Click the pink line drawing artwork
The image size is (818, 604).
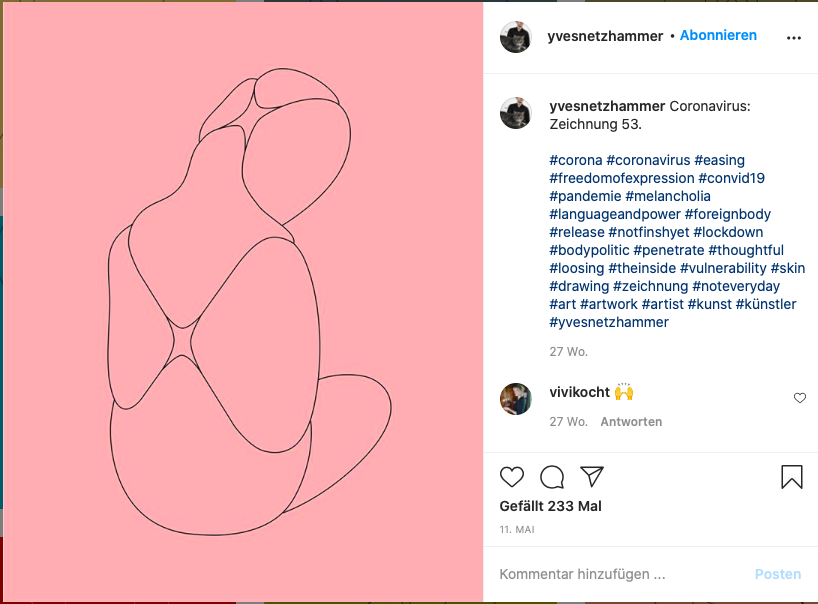[243, 302]
